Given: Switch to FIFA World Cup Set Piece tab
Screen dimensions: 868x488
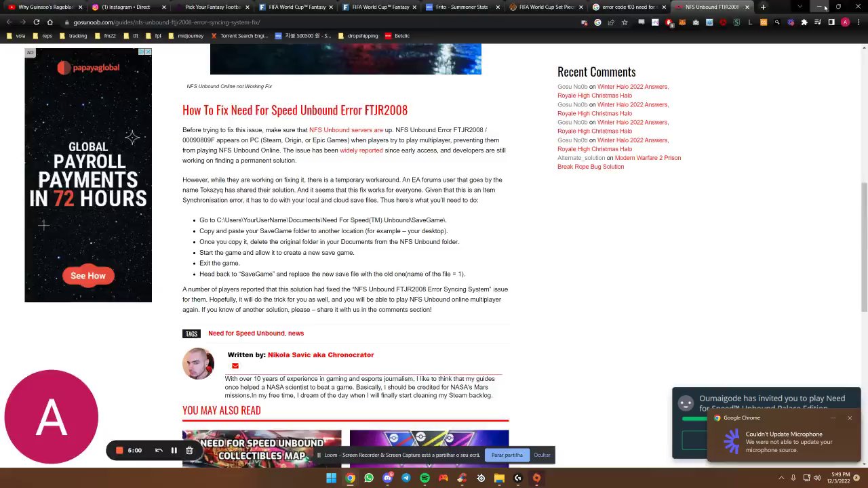Looking at the screenshot, I should pos(545,7).
